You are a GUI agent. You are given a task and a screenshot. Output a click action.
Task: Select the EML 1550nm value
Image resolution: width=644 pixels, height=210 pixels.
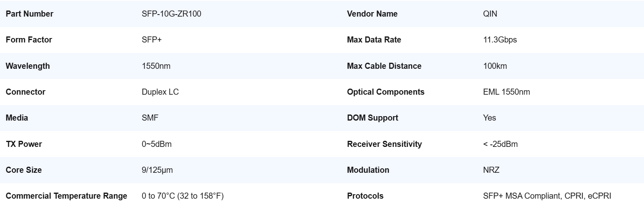point(506,92)
